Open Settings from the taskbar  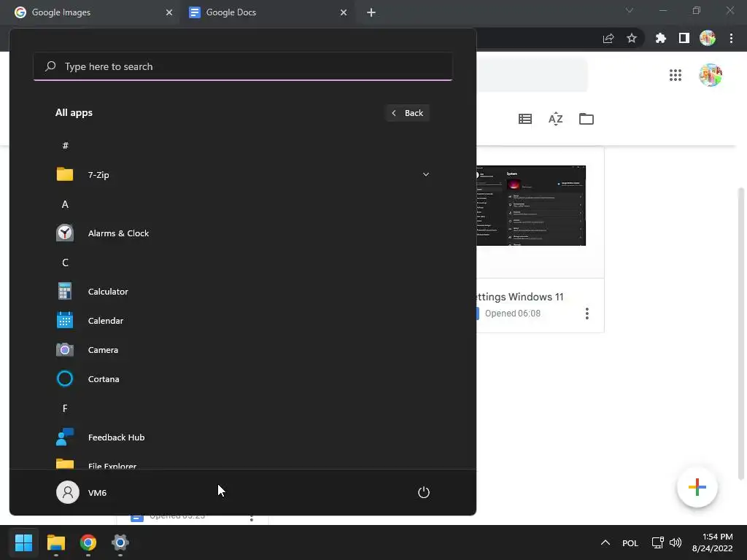pyautogui.click(x=120, y=542)
